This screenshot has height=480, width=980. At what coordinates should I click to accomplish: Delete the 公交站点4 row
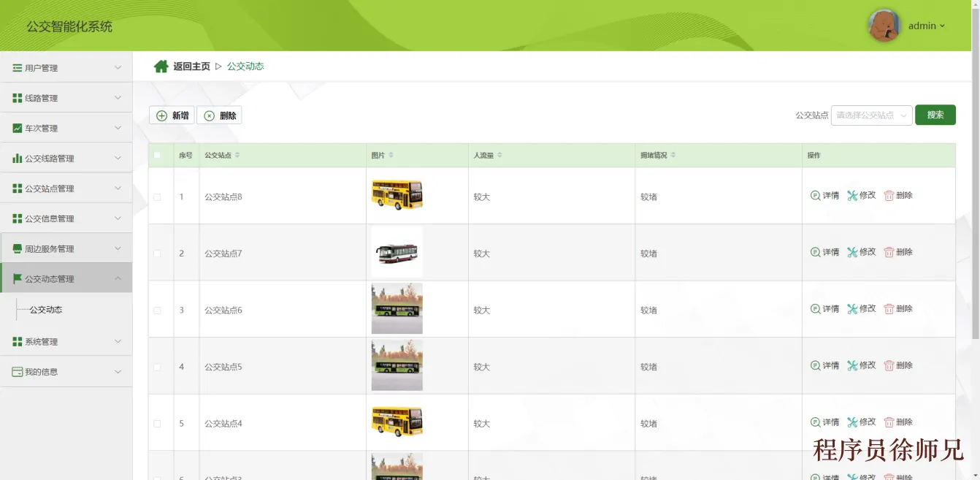898,422
